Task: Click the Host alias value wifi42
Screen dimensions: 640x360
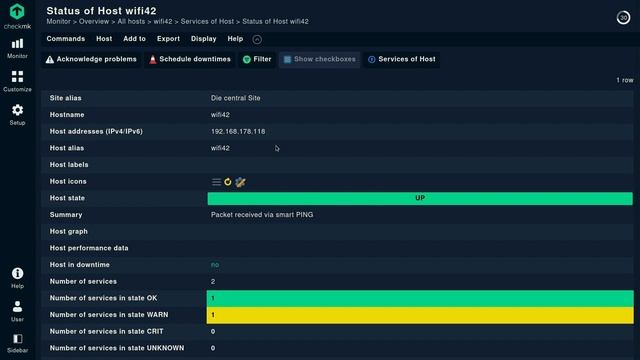Action: [x=220, y=148]
